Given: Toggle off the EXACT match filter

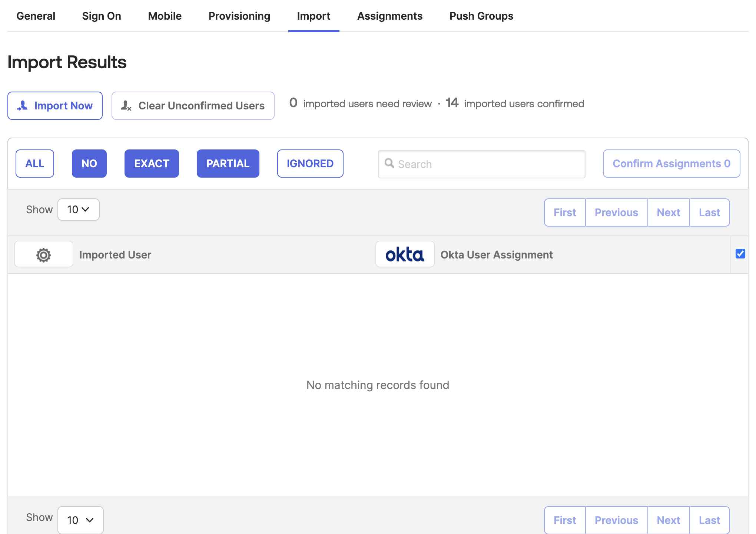Looking at the screenshot, I should [152, 163].
